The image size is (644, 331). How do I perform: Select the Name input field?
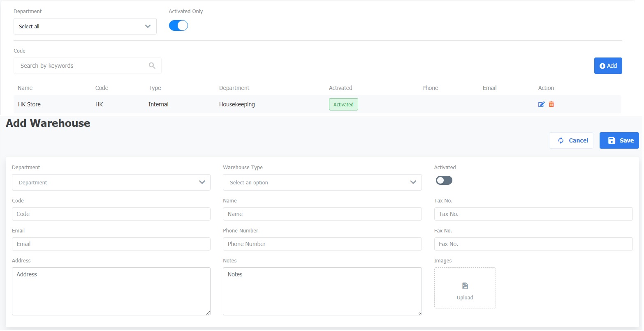(322, 214)
